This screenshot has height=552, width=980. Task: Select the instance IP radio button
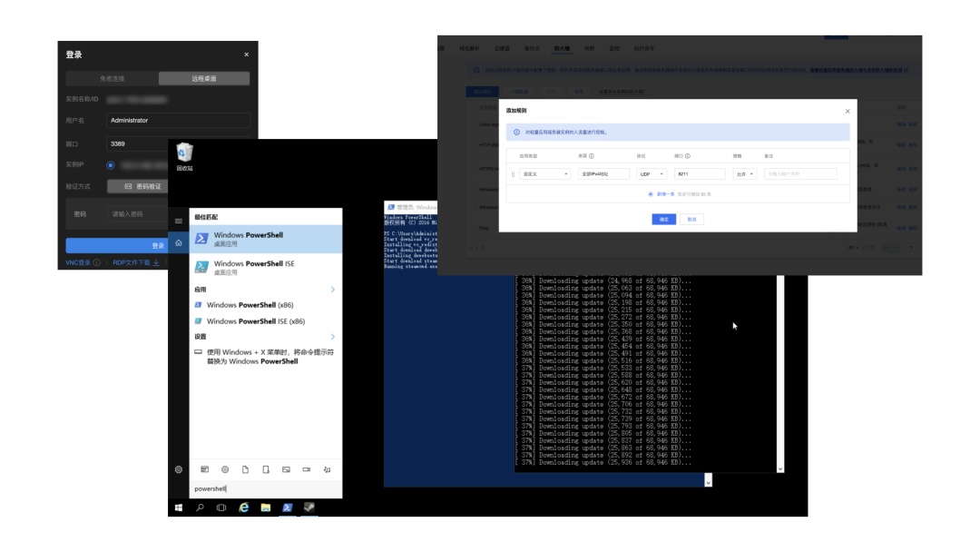point(110,165)
